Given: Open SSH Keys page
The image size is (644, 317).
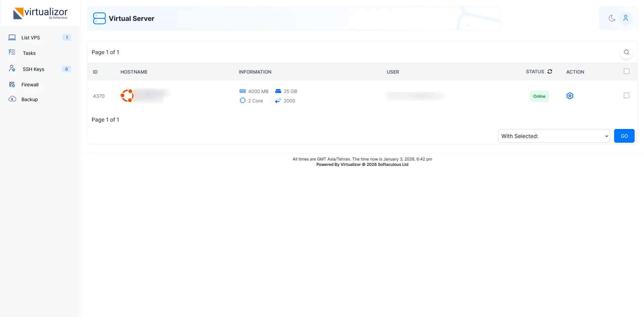Looking at the screenshot, I should pyautogui.click(x=33, y=69).
